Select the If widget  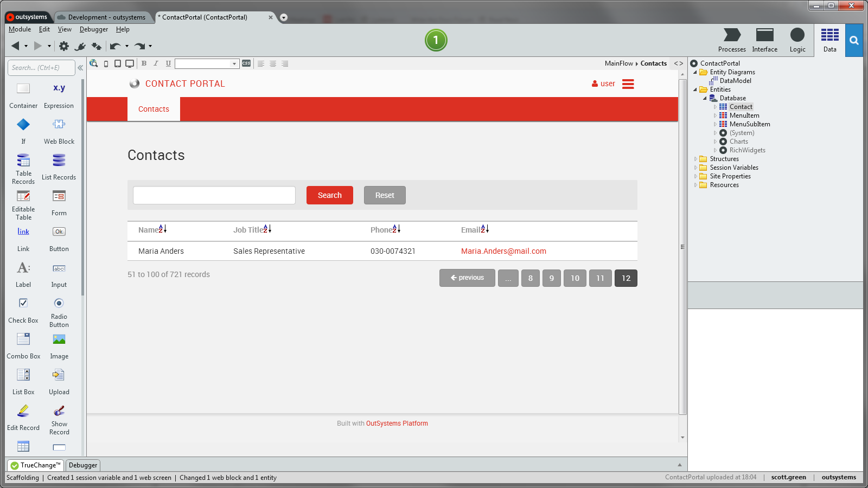[23, 131]
